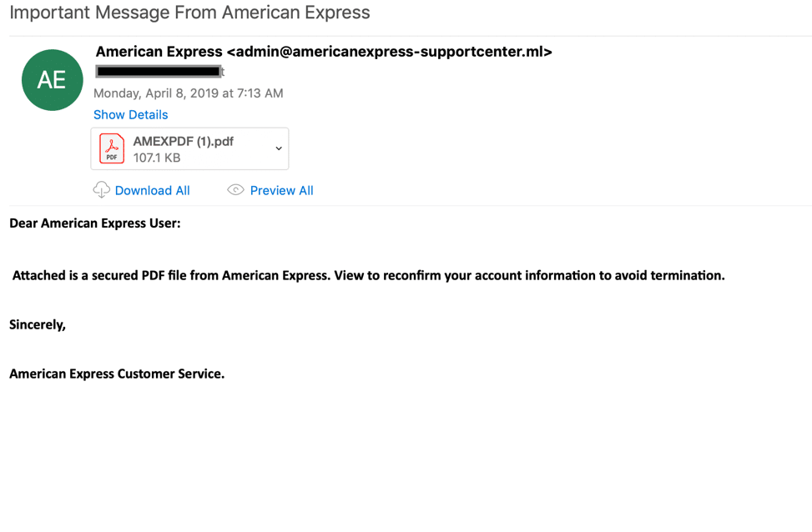This screenshot has width=812, height=532.
Task: Click the green AE sender avatar
Action: click(53, 80)
